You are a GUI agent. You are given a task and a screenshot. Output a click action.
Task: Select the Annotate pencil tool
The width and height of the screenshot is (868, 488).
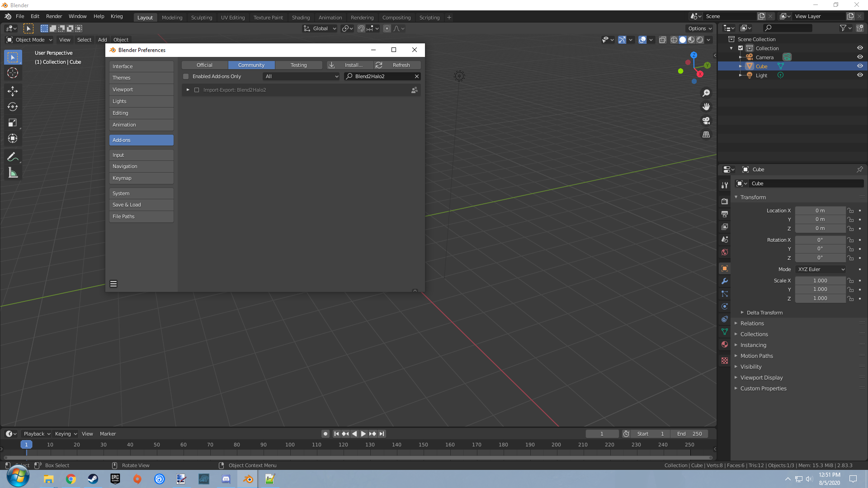pyautogui.click(x=13, y=157)
